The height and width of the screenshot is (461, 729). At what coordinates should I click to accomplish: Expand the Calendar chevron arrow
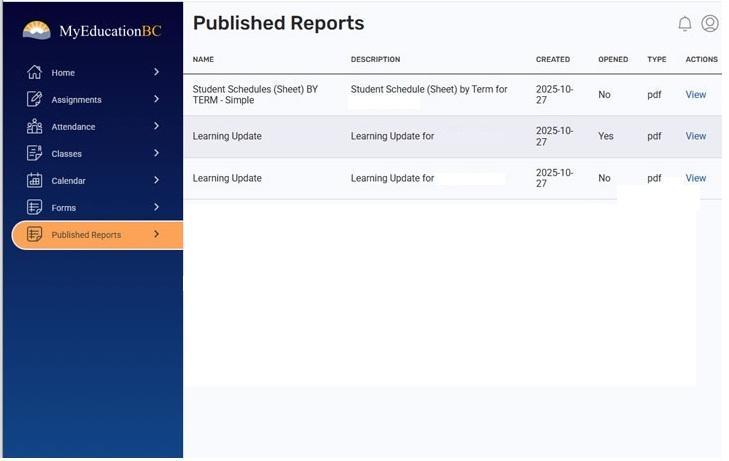point(156,180)
